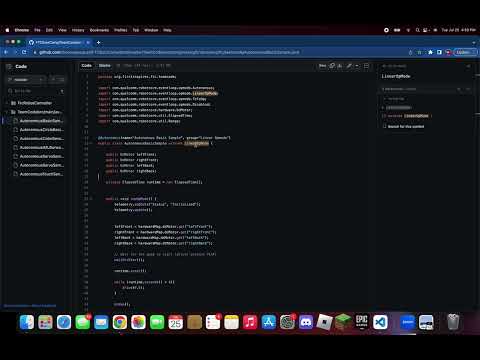Open Epic Games Launcher from the Dock

(x=362, y=322)
